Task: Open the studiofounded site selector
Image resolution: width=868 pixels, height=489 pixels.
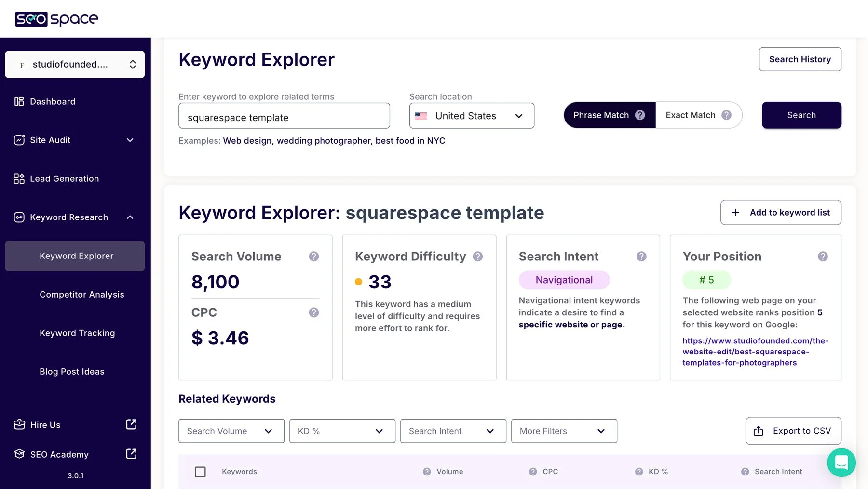Action: click(x=75, y=64)
